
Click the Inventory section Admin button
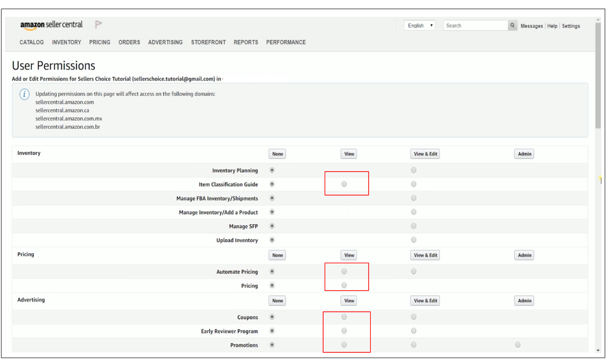click(524, 154)
